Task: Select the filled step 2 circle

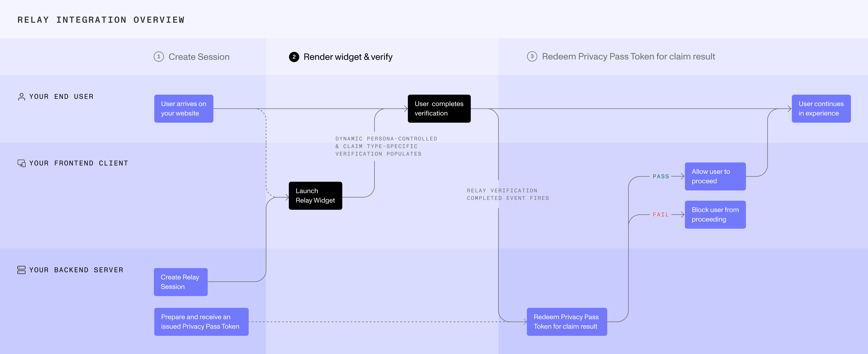Action: [294, 57]
